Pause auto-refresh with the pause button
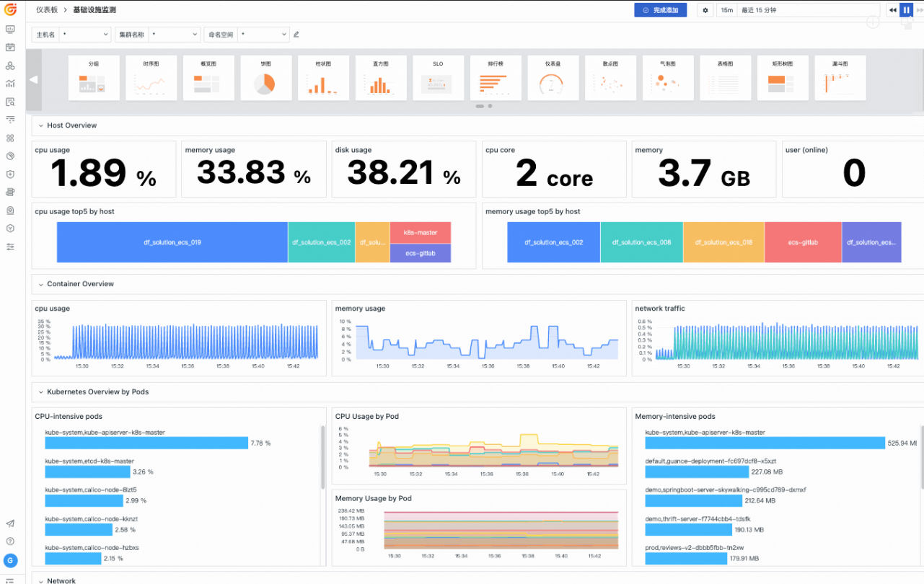 pyautogui.click(x=907, y=10)
